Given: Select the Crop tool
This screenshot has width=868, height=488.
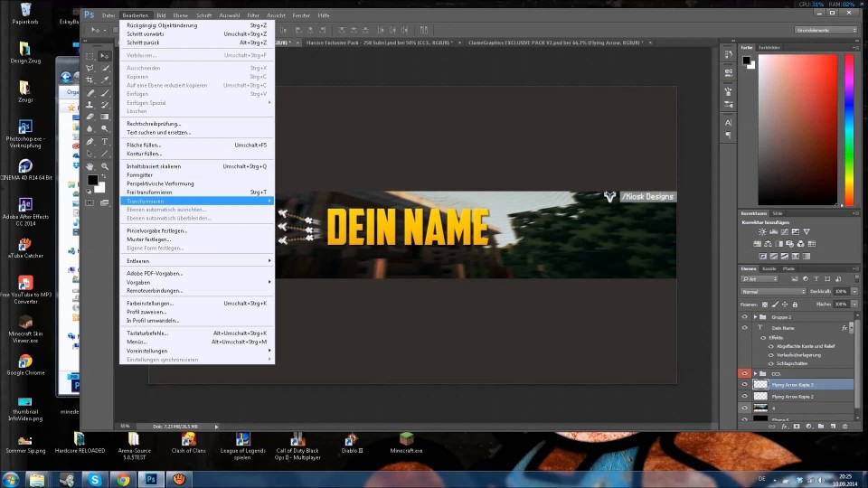Looking at the screenshot, I should pos(90,80).
